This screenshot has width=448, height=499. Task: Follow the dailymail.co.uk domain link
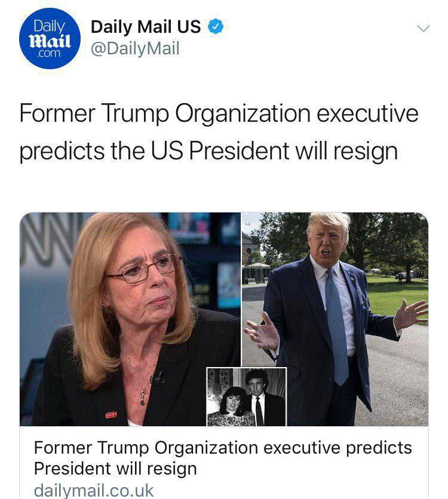click(94, 490)
